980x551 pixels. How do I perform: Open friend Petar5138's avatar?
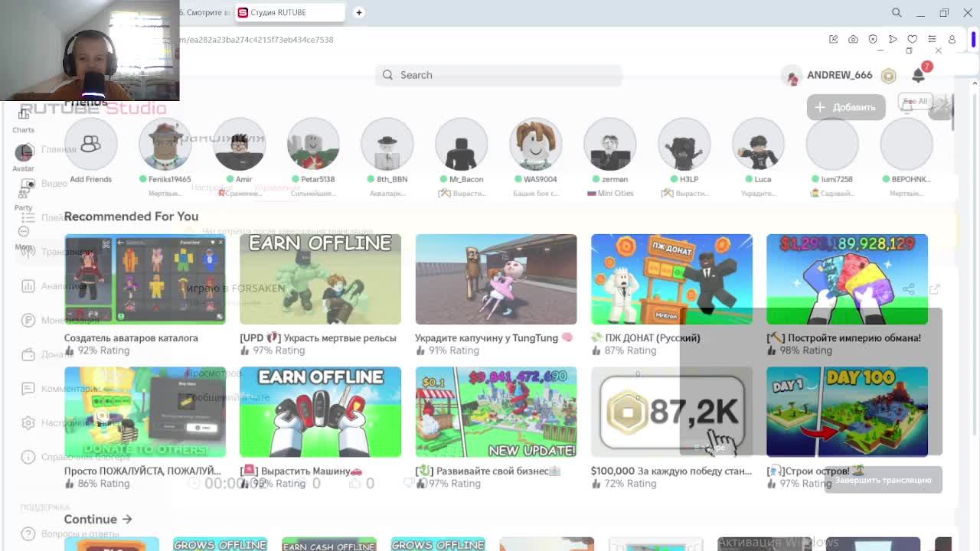[313, 144]
